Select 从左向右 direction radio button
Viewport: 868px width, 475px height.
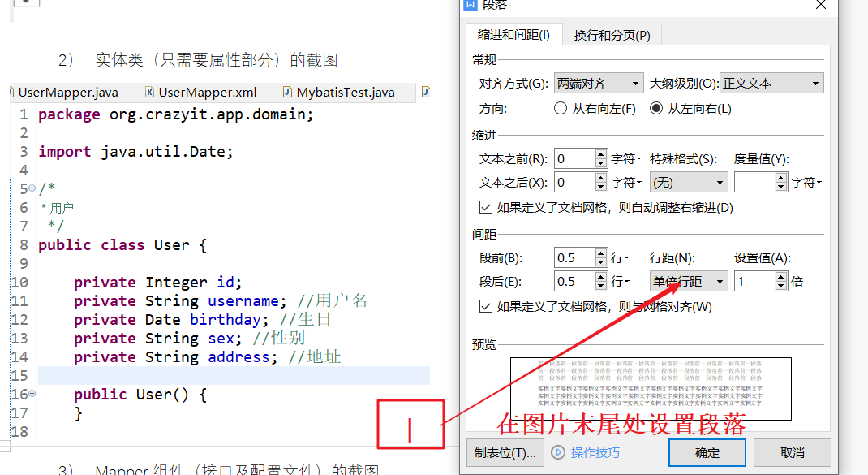[656, 108]
